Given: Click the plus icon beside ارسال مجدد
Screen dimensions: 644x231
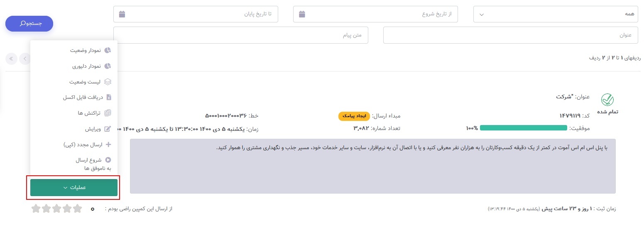Looking at the screenshot, I should 108,145.
